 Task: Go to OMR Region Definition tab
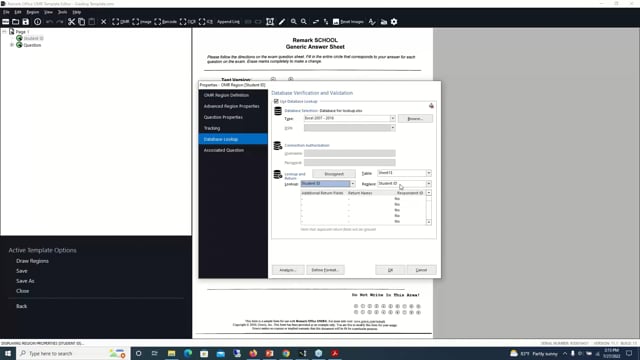click(x=226, y=95)
